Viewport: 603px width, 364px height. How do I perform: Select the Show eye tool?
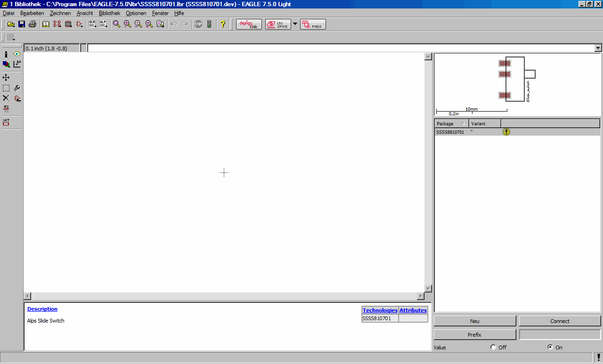click(x=17, y=54)
